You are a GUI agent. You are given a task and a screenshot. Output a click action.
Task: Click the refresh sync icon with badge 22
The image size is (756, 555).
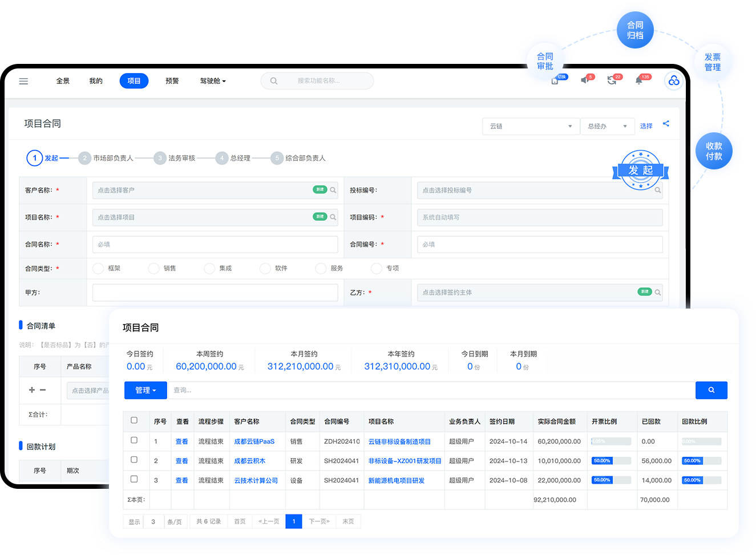click(x=612, y=80)
